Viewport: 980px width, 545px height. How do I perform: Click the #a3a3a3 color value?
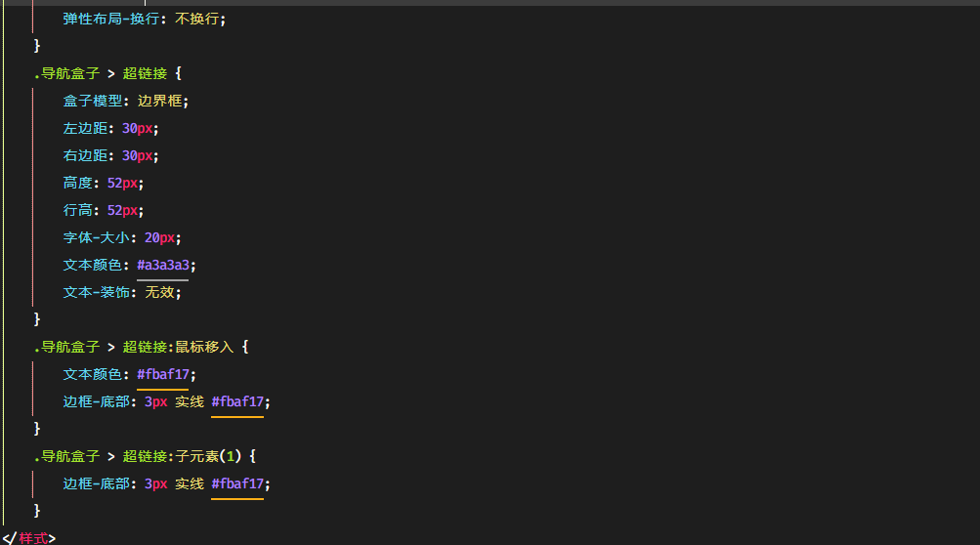163,265
